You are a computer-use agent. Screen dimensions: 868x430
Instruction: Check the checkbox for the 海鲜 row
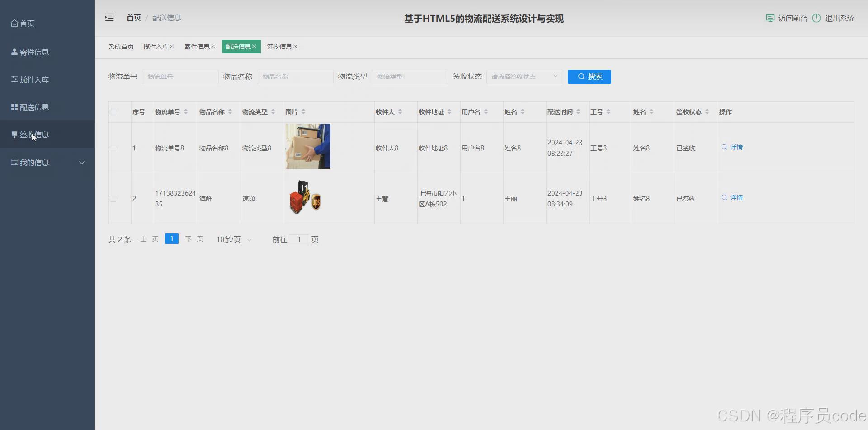click(113, 198)
